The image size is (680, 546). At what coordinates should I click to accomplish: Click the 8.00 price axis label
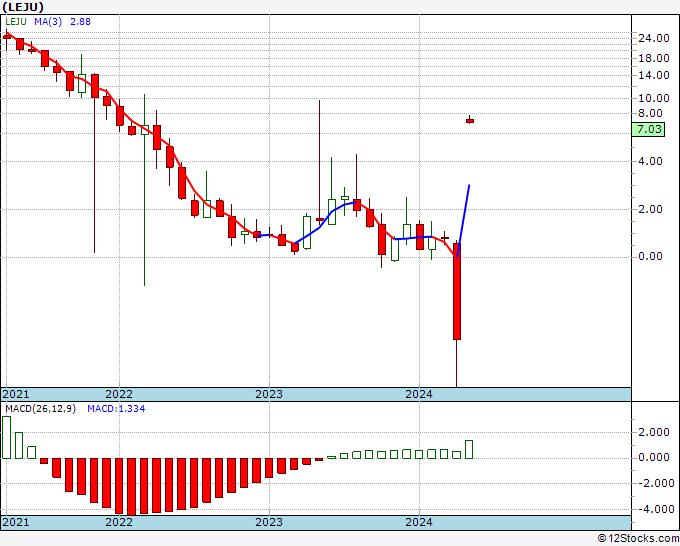click(651, 113)
